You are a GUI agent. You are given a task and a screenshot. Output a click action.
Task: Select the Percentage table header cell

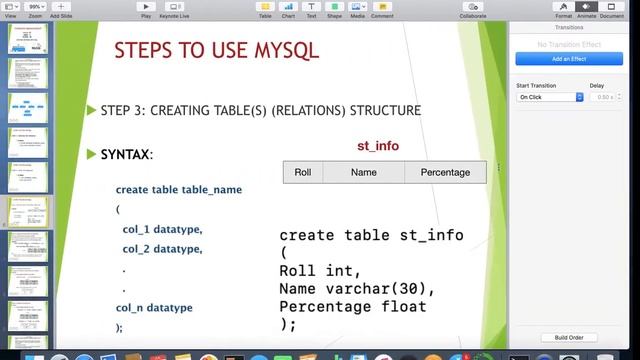pos(445,172)
